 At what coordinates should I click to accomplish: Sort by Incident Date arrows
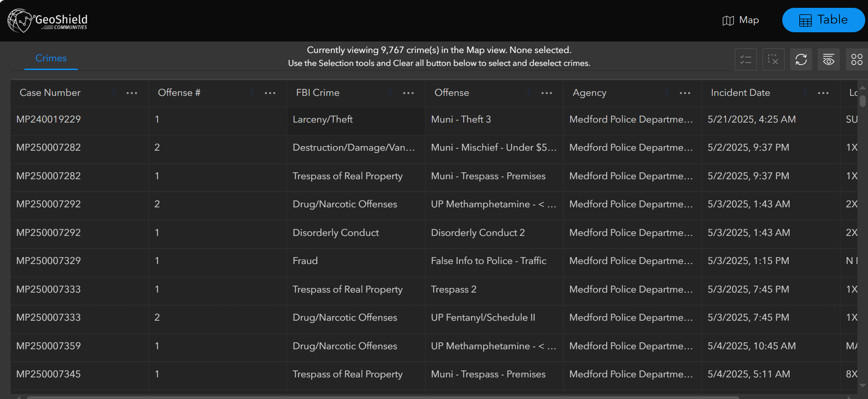[x=805, y=93]
